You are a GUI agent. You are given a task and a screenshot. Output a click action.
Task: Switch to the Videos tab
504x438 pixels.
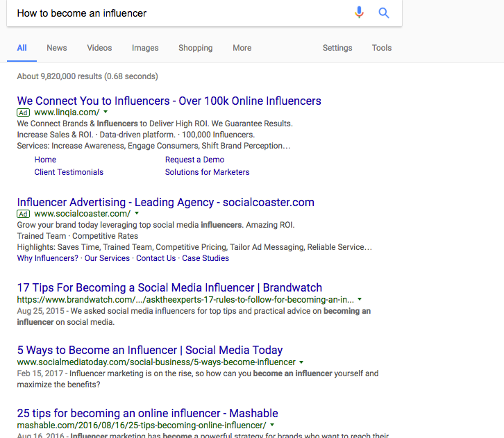pyautogui.click(x=99, y=48)
